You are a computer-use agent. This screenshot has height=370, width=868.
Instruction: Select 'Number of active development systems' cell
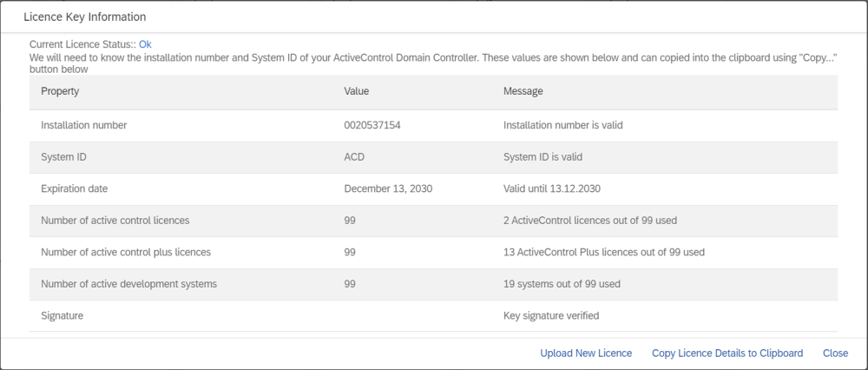click(x=129, y=284)
